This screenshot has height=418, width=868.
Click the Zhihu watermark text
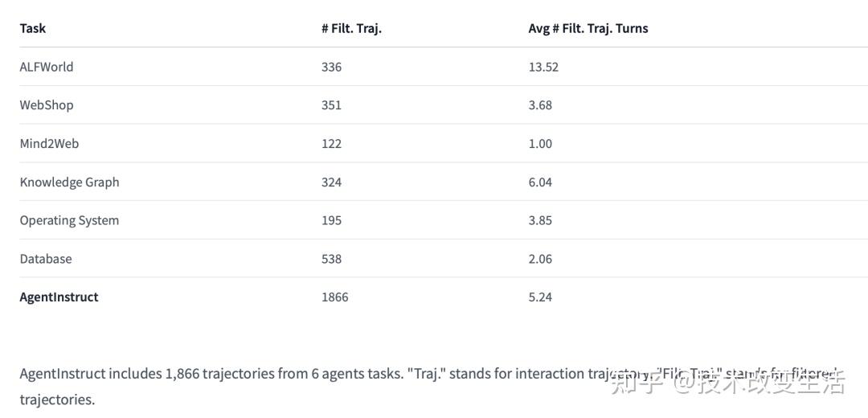coord(727,383)
